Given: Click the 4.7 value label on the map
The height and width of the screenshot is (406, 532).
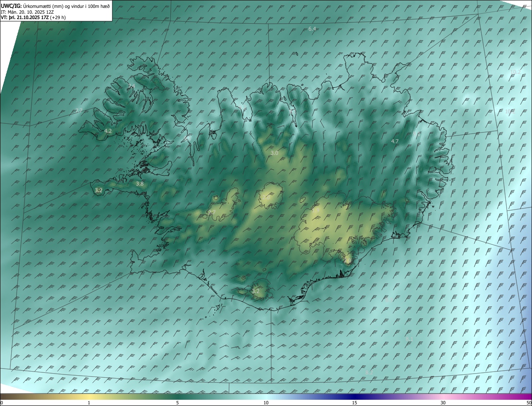Looking at the screenshot, I should pos(395,141).
